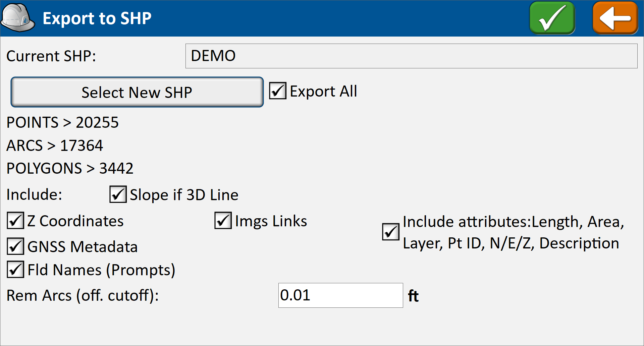
Task: Toggle Include attributes checkbox
Action: [x=391, y=232]
